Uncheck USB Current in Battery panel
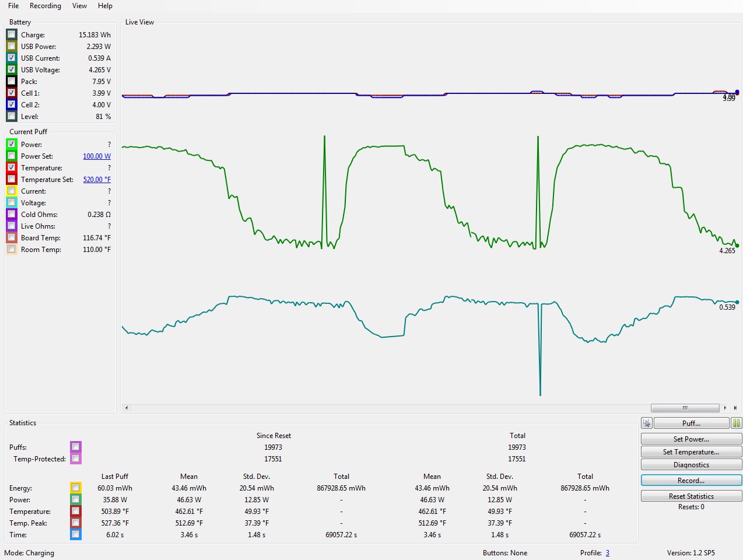Screen dimensions: 743x560 pyautogui.click(x=12, y=58)
